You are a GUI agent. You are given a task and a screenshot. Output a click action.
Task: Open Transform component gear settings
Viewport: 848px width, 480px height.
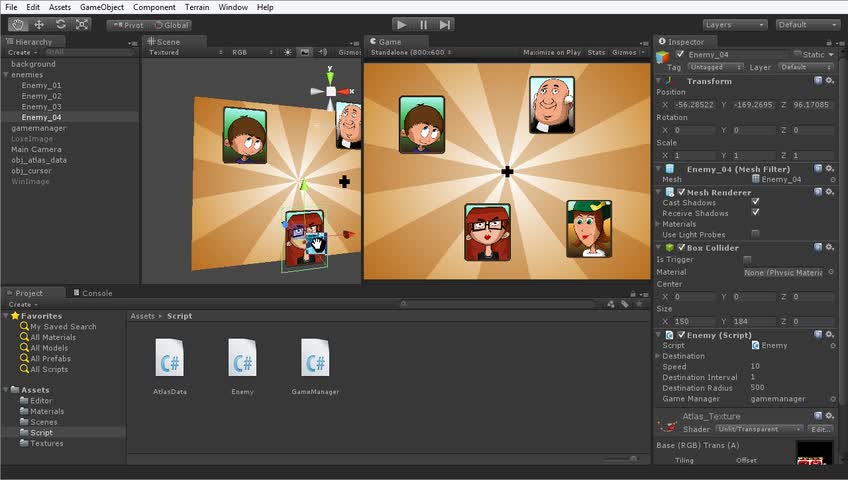coord(829,81)
